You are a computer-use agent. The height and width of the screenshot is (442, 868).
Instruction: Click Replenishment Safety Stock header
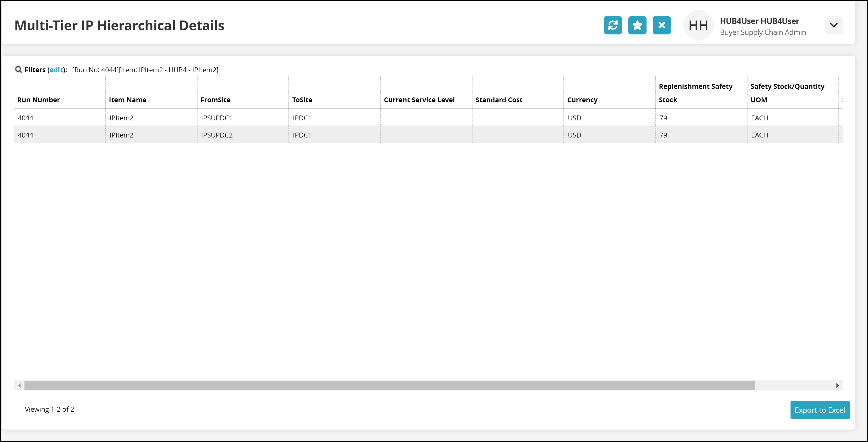pyautogui.click(x=695, y=93)
